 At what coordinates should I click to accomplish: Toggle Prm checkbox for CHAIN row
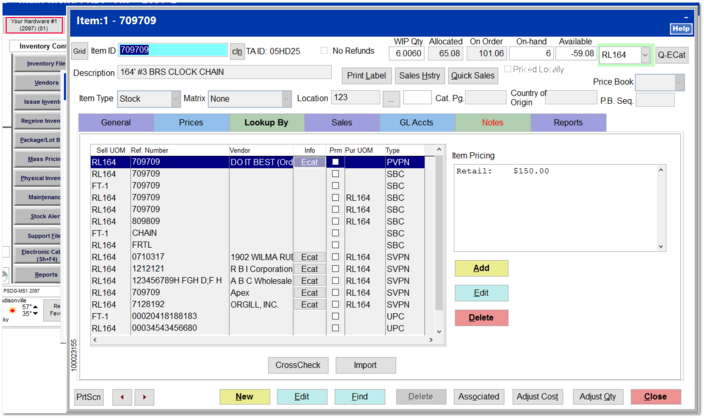point(335,233)
